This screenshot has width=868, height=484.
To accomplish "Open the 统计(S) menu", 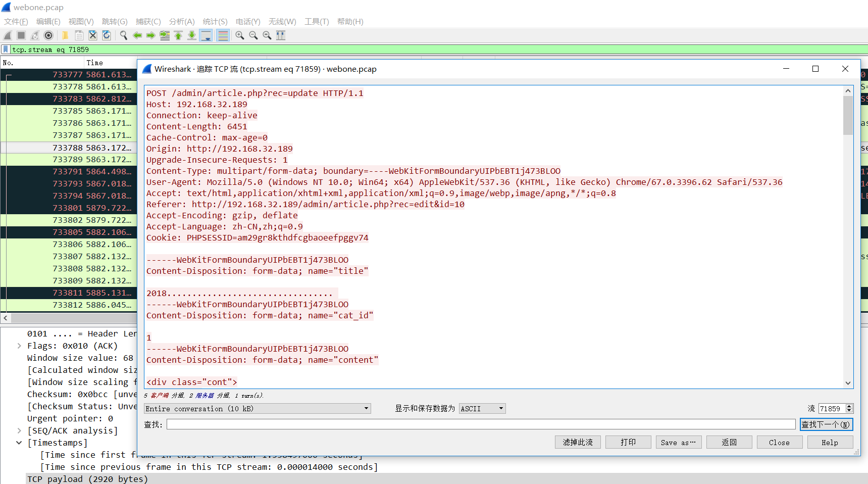I will coord(215,22).
